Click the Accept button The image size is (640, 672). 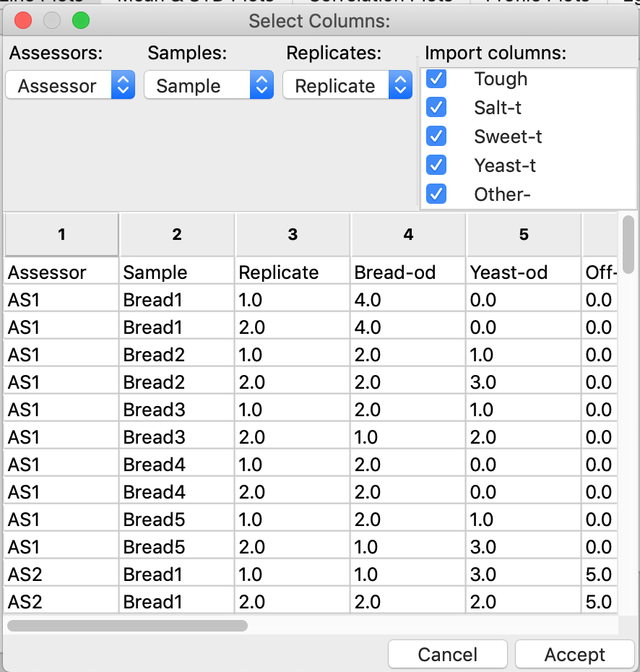click(x=574, y=655)
